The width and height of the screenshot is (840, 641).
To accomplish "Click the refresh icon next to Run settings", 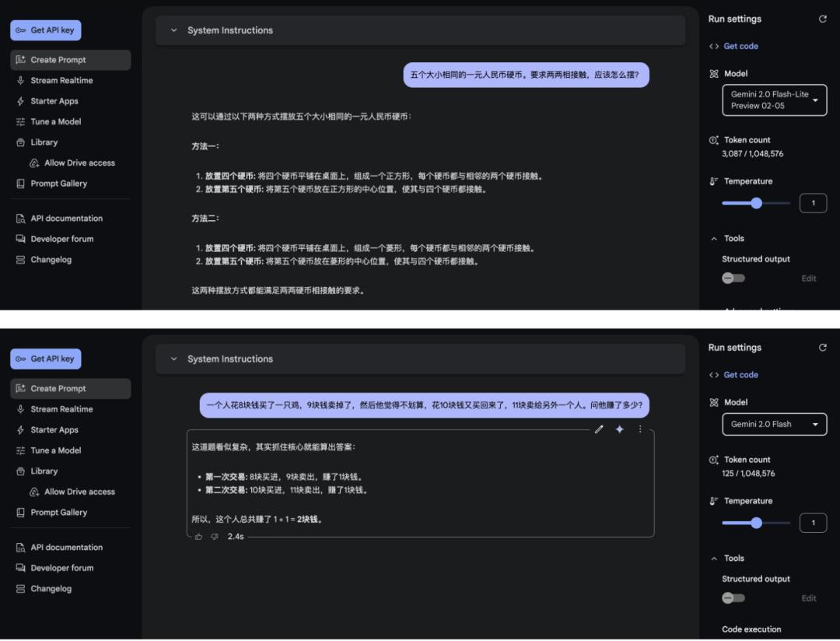I will click(823, 18).
